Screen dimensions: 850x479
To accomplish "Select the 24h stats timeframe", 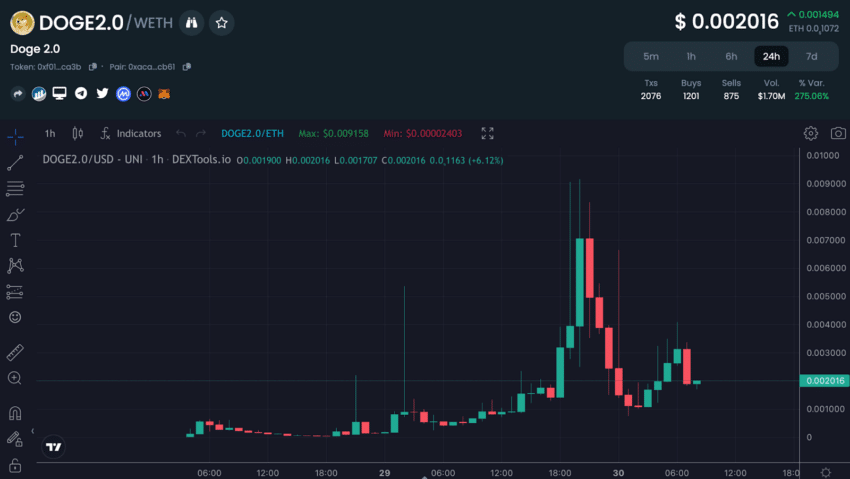I will (x=771, y=56).
